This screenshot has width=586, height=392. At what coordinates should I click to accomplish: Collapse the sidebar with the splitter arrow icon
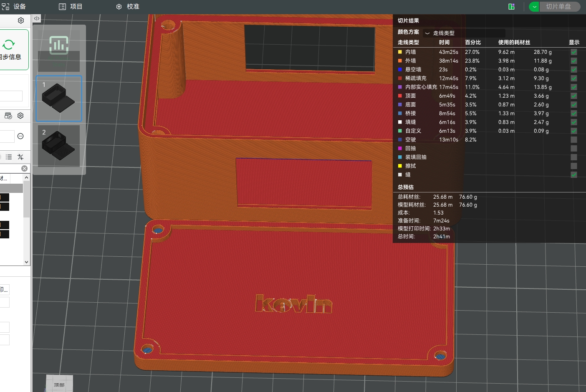(x=37, y=18)
